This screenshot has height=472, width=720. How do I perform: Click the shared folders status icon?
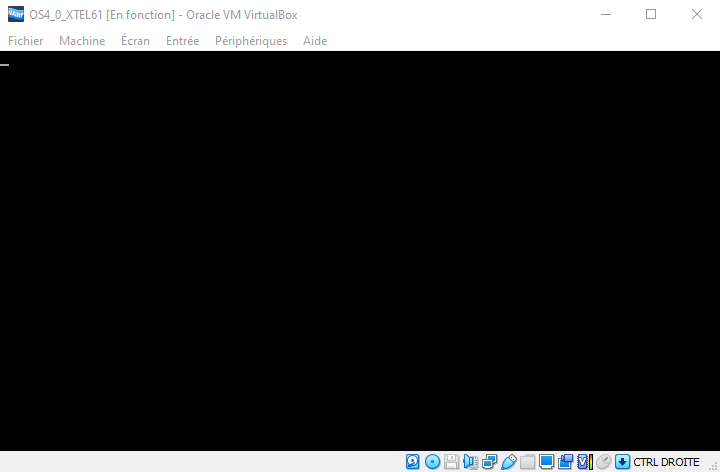coord(528,461)
